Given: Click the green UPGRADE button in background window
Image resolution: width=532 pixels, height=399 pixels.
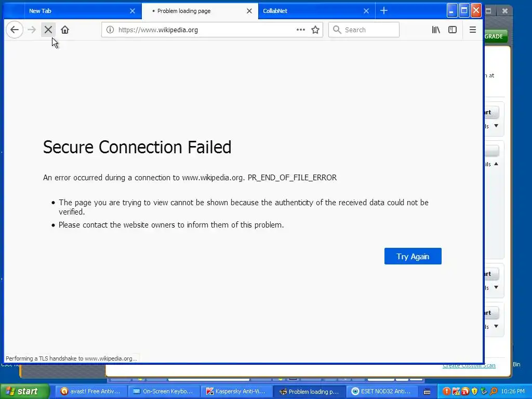Looking at the screenshot, I should (x=495, y=36).
